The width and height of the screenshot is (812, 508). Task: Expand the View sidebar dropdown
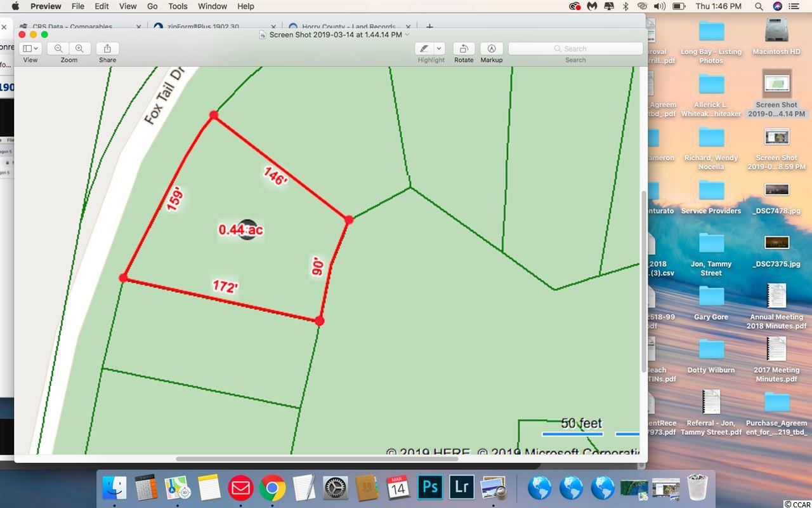point(30,48)
